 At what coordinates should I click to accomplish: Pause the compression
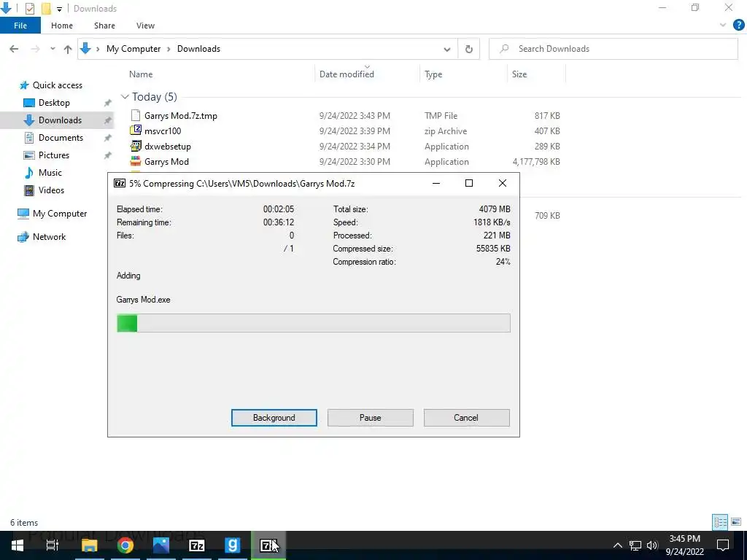[x=370, y=418]
